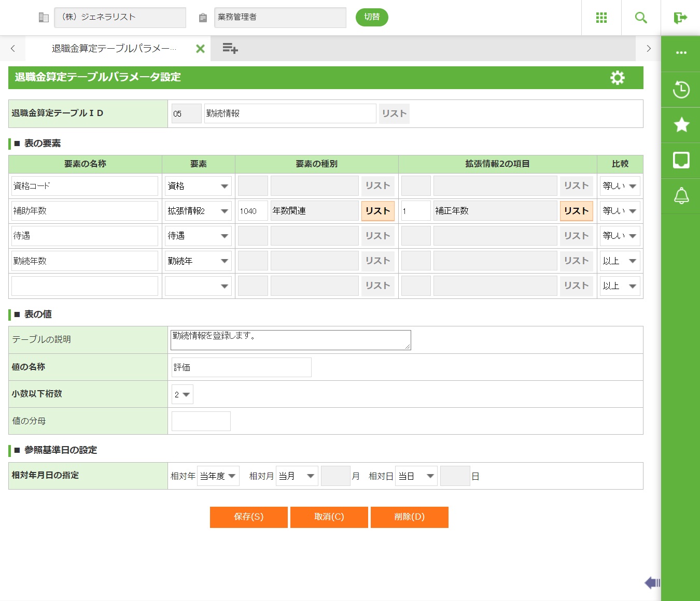Close the tab with the green X
Image resolution: width=700 pixels, height=601 pixels.
(x=200, y=49)
